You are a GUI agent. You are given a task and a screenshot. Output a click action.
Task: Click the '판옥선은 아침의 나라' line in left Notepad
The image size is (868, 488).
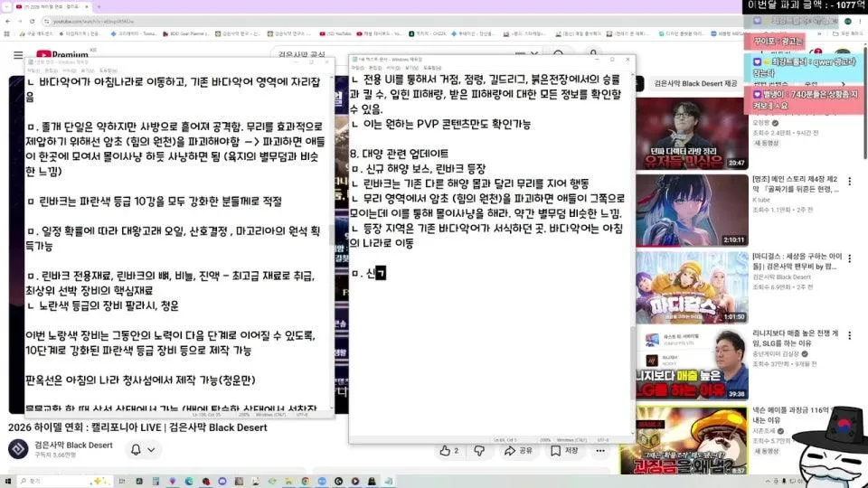click(x=140, y=380)
